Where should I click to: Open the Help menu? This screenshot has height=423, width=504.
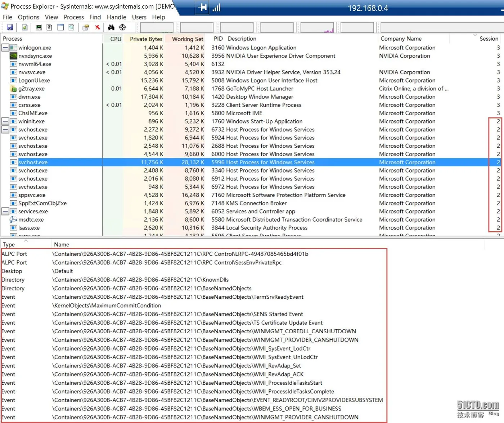pyautogui.click(x=158, y=17)
